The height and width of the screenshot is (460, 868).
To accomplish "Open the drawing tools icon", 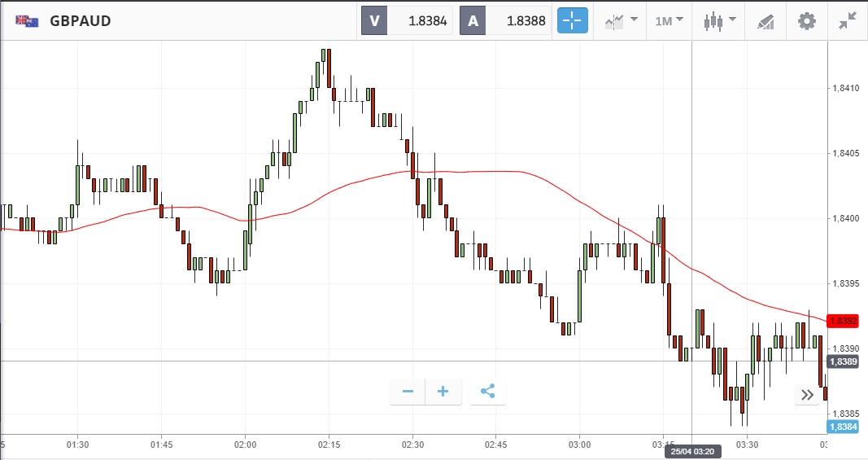I will [765, 20].
